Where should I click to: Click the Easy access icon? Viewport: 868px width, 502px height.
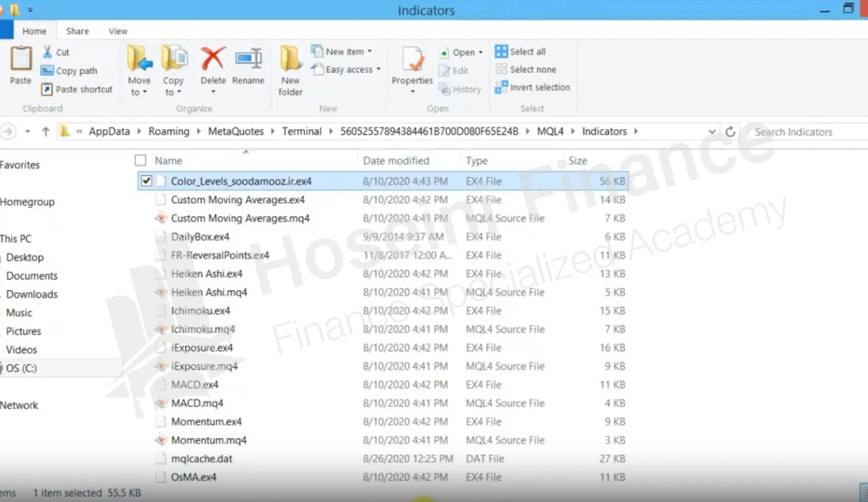click(317, 69)
